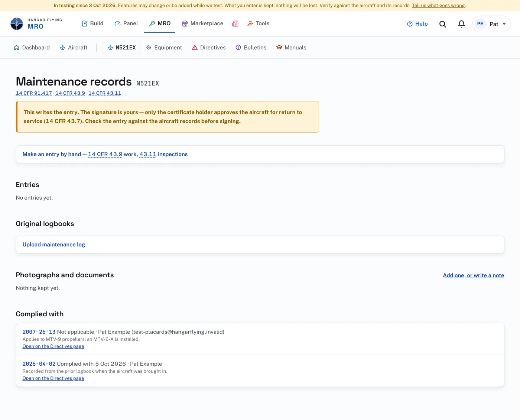Open the Build section
The height and width of the screenshot is (420, 520).
[x=92, y=23]
